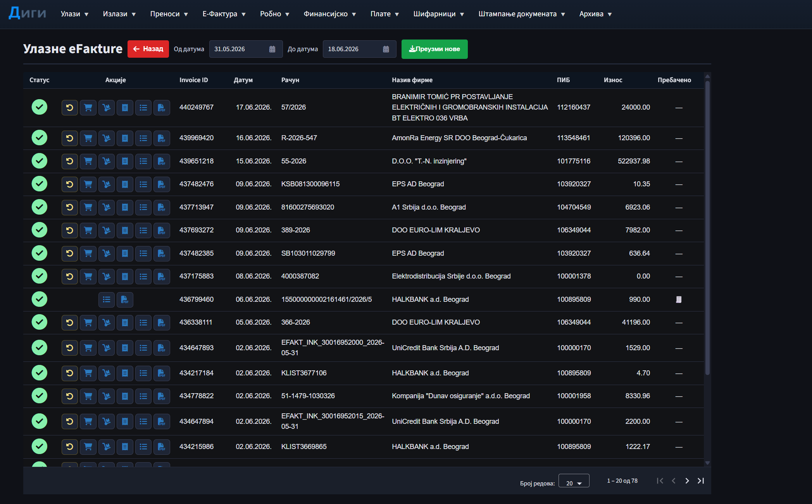
Task: Click the AmonRa Energy SR DOO company name
Action: (x=459, y=138)
